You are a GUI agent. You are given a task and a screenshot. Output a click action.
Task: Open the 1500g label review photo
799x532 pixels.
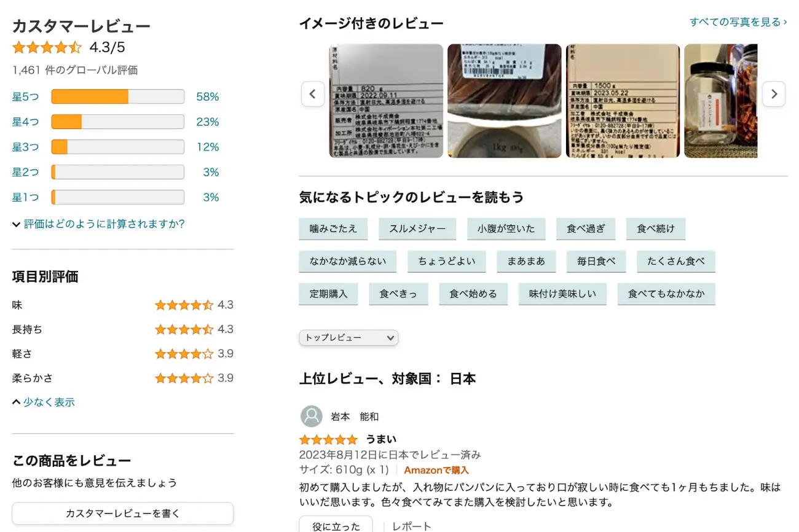click(623, 101)
